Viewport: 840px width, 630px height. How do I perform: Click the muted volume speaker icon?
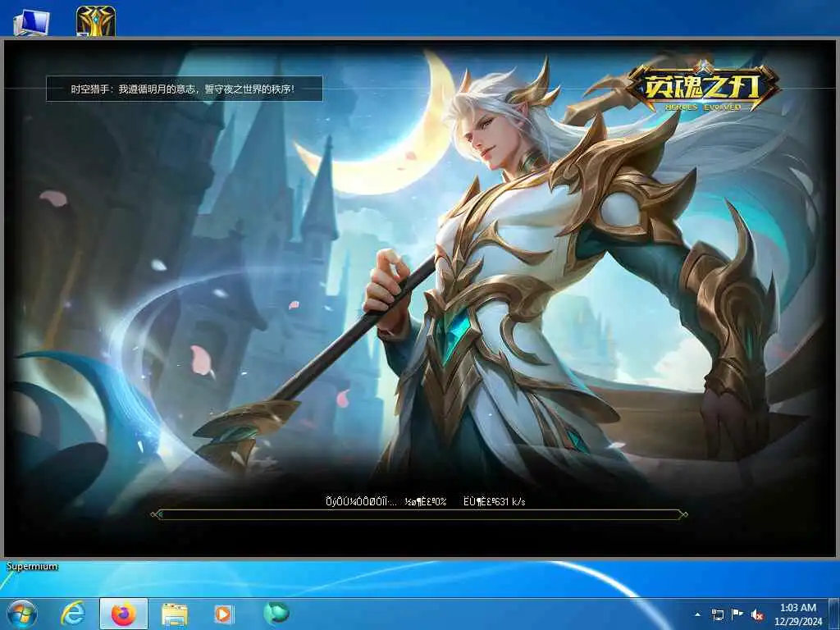[757, 615]
